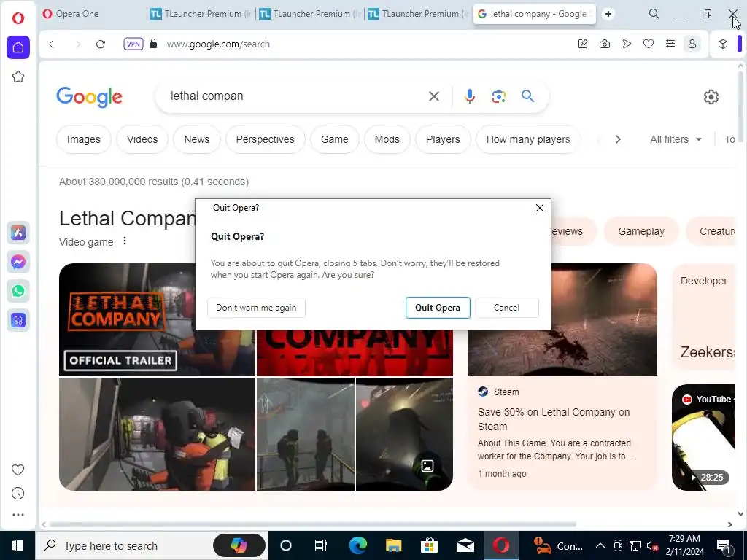Screen dimensions: 747x560
Task: Open a new tab with plus button
Action: pos(608,14)
